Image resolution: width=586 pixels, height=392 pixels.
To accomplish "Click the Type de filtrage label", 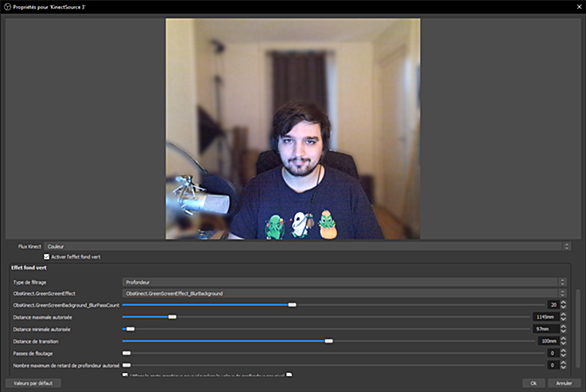I will (30, 282).
